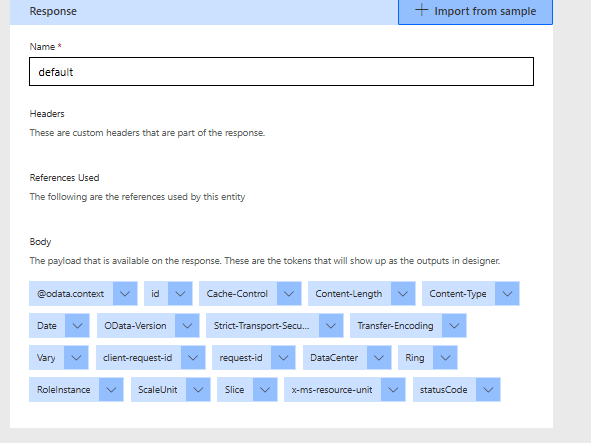Select the request-id body token
591x443 pixels.
pos(241,358)
